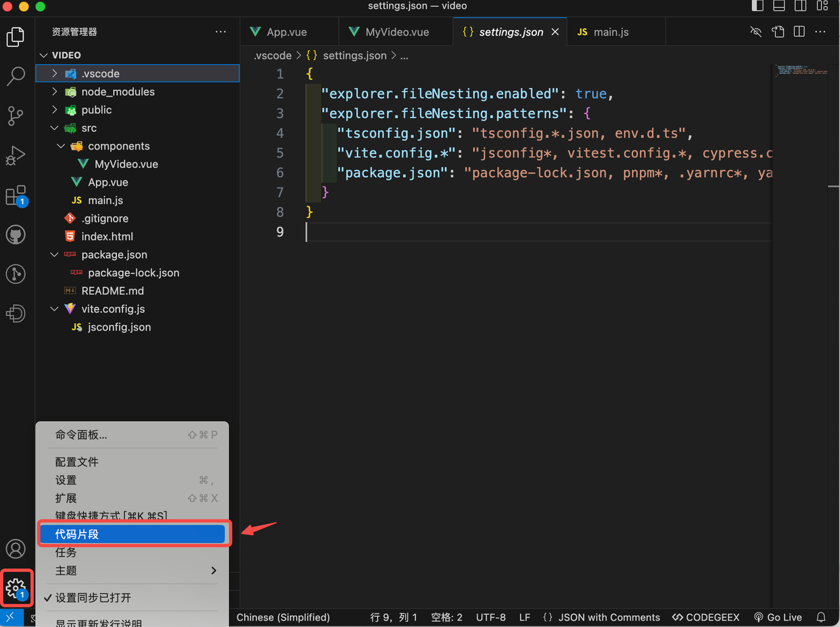Open the Search view in activity bar
The width and height of the screenshot is (840, 627).
tap(16, 76)
